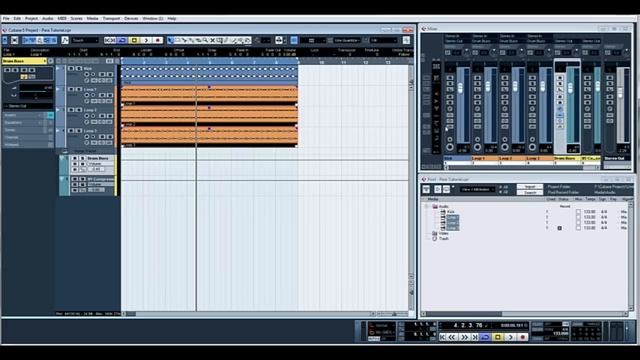The height and width of the screenshot is (360, 640).
Task: Open the Audio menu
Action: [x=48, y=18]
